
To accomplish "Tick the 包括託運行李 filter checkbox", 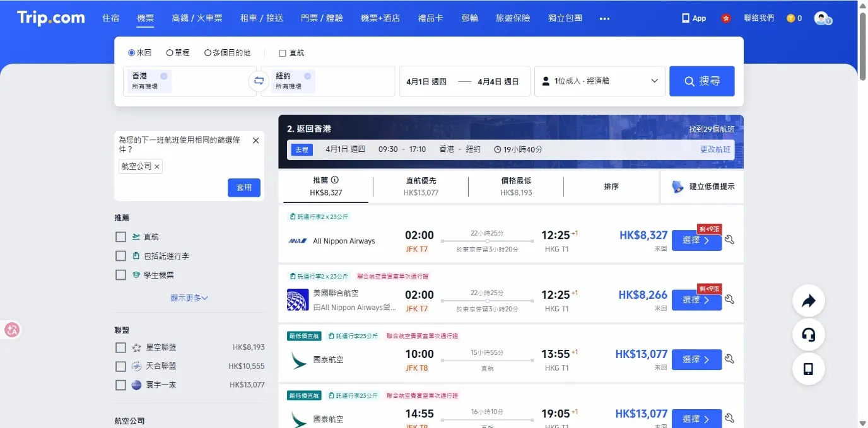I will point(120,256).
